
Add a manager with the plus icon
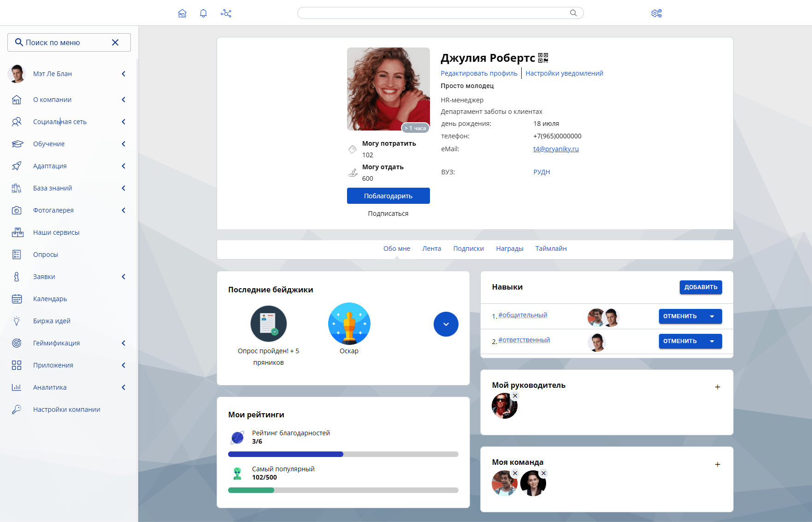coord(717,387)
